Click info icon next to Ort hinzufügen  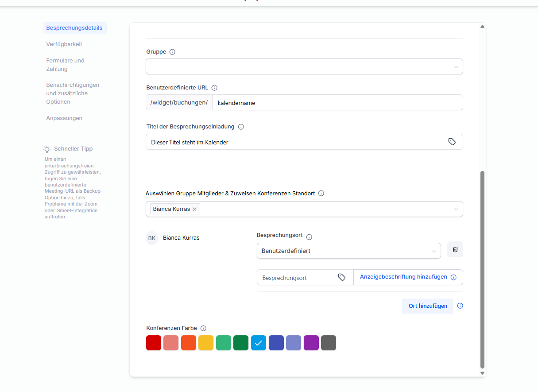pyautogui.click(x=460, y=306)
